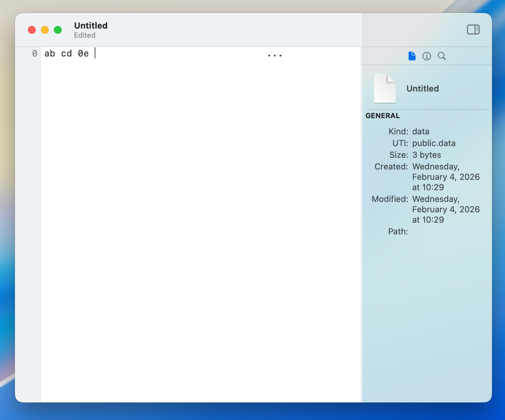Toggle the inspector sidebar panel
The height and width of the screenshot is (420, 505).
[473, 30]
